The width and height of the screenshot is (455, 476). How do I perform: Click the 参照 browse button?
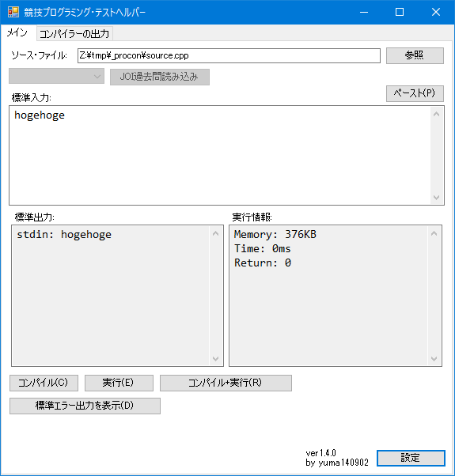(415, 55)
